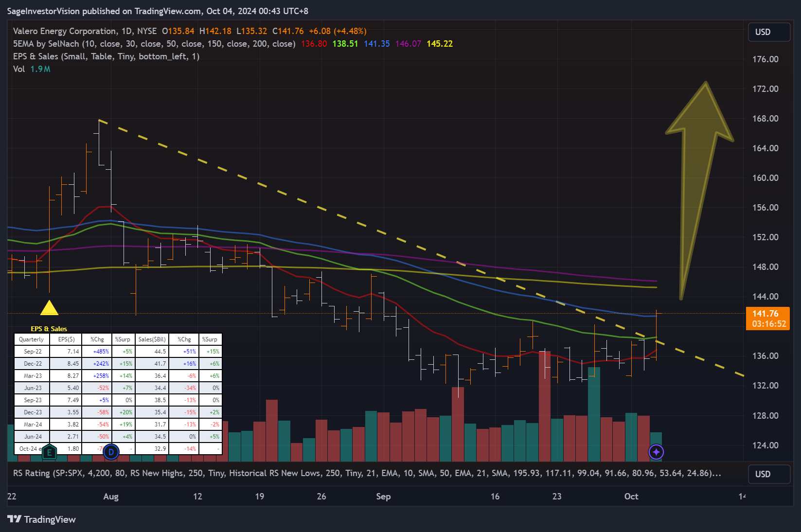Click the 136.80 red EMA value
This screenshot has height=532, width=801.
(x=314, y=44)
